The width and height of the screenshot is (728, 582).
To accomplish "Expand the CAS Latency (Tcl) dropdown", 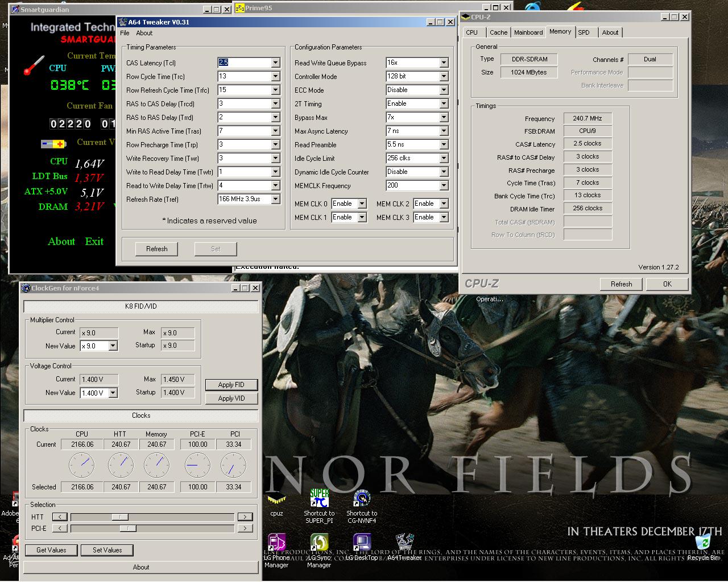I will point(275,63).
